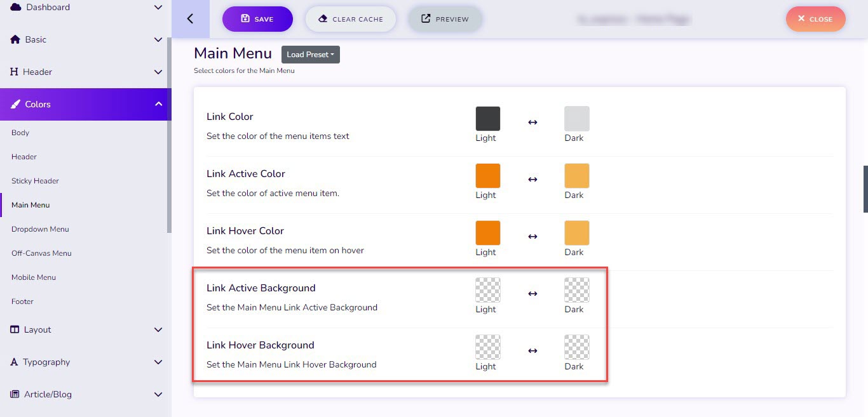
Task: Open Off-Canvas Menu colors
Action: pyautogui.click(x=41, y=253)
